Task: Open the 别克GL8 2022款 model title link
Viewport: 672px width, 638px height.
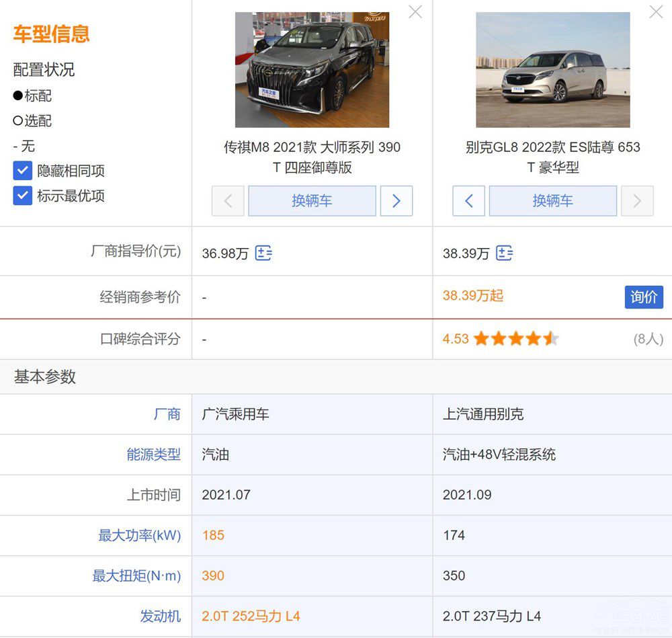Action: coord(552,157)
